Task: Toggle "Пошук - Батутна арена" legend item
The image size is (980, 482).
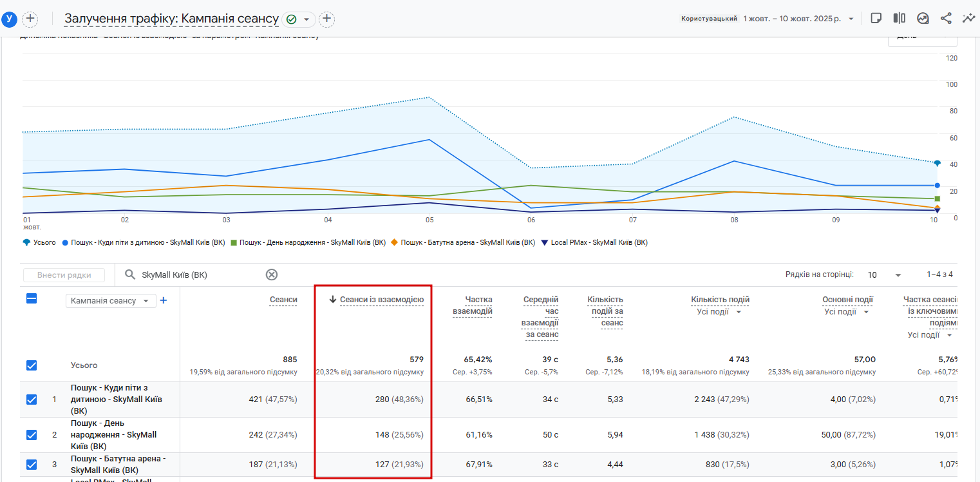Action: (x=464, y=243)
